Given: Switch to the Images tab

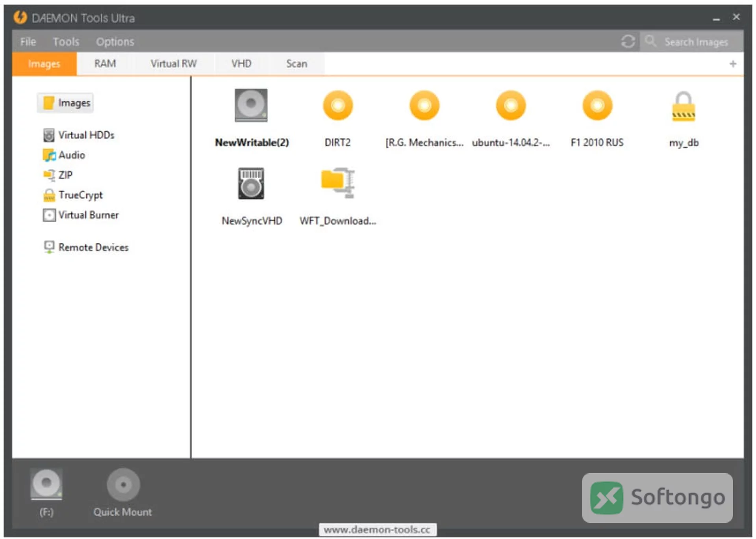Looking at the screenshot, I should tap(44, 64).
